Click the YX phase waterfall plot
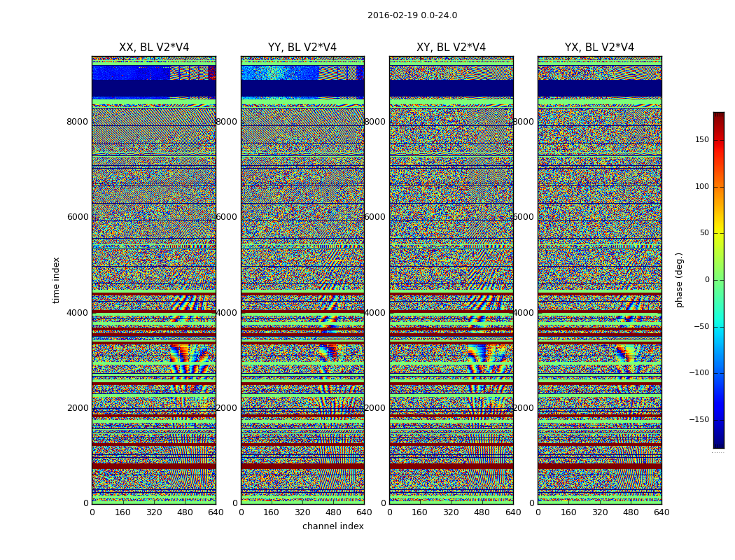Image resolution: width=735 pixels, height=560 pixels. [599, 280]
